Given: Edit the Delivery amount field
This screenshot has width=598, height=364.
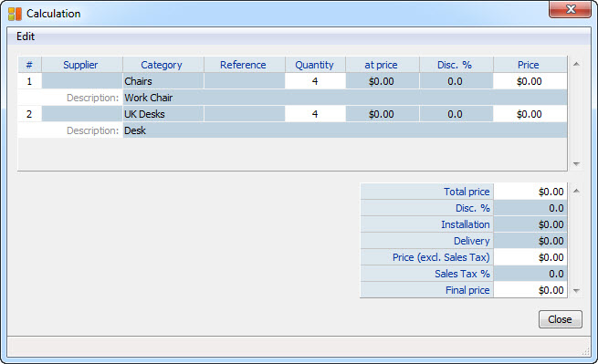Looking at the screenshot, I should [530, 241].
